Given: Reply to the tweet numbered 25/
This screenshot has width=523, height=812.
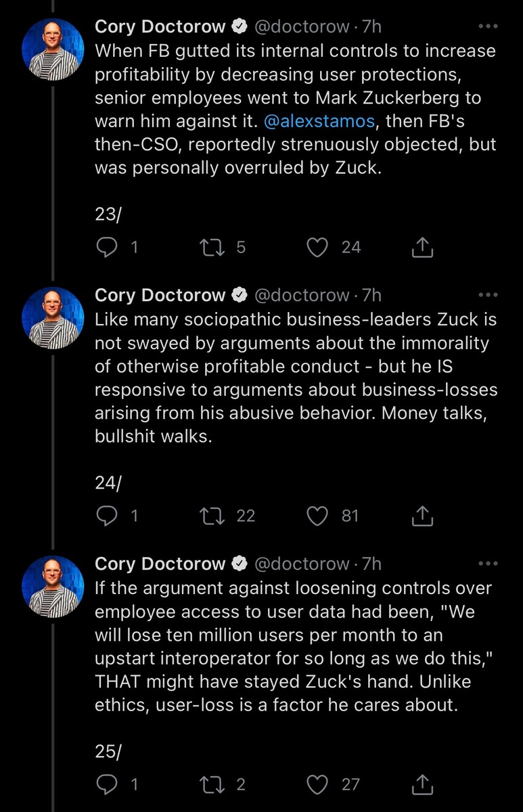Looking at the screenshot, I should point(107,784).
